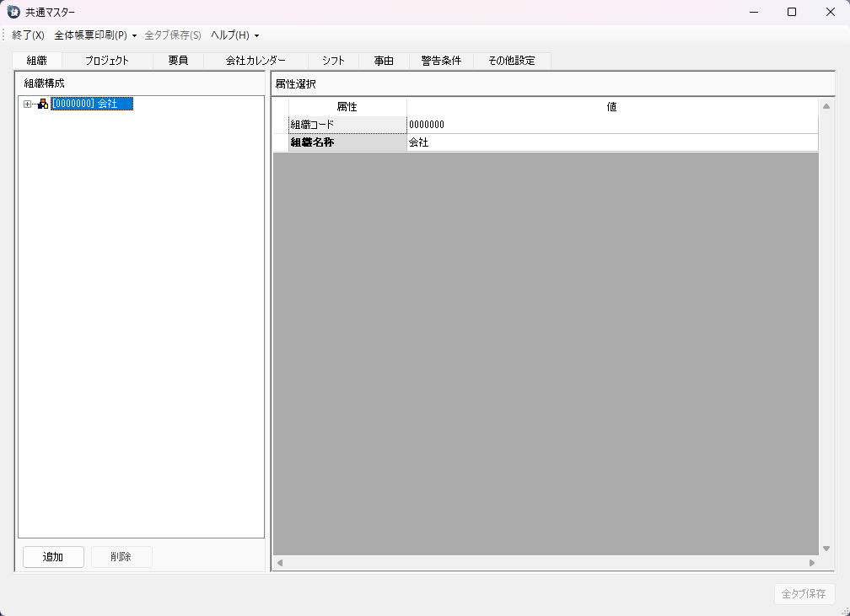850x616 pixels.
Task: Switch to the シフト tab
Action: tap(333, 61)
